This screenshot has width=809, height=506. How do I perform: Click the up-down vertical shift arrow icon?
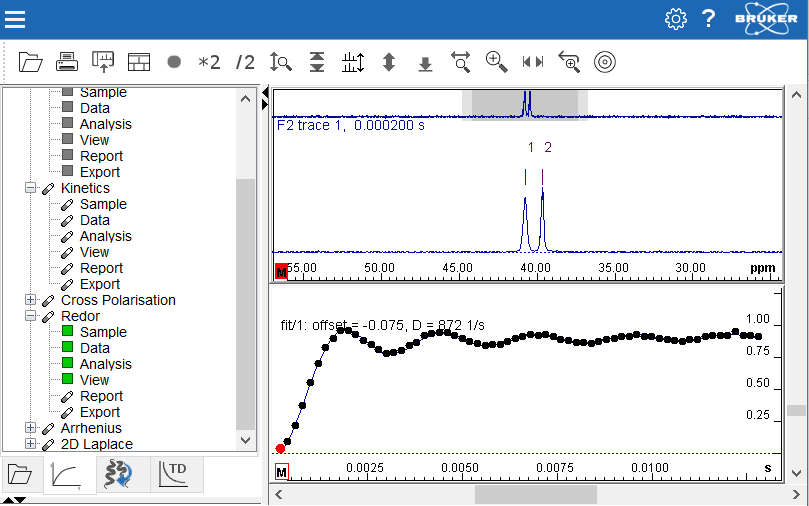pyautogui.click(x=389, y=62)
